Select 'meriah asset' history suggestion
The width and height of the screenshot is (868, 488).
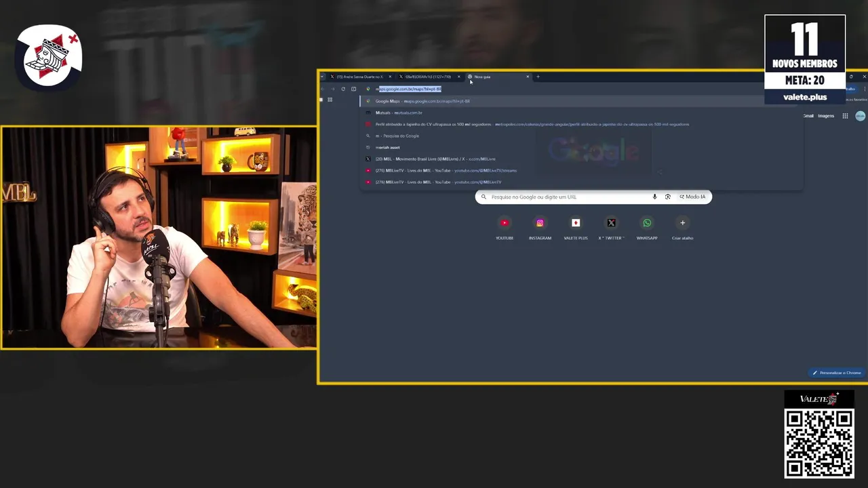pos(580,147)
